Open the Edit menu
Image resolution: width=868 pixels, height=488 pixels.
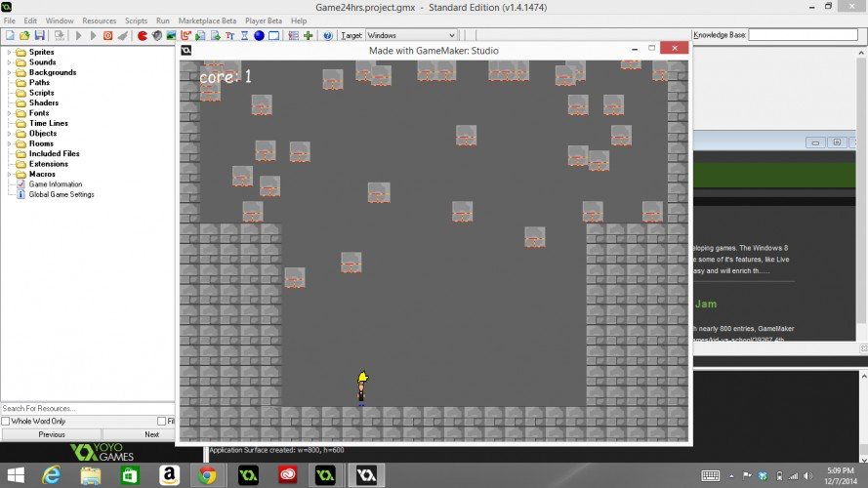(30, 20)
